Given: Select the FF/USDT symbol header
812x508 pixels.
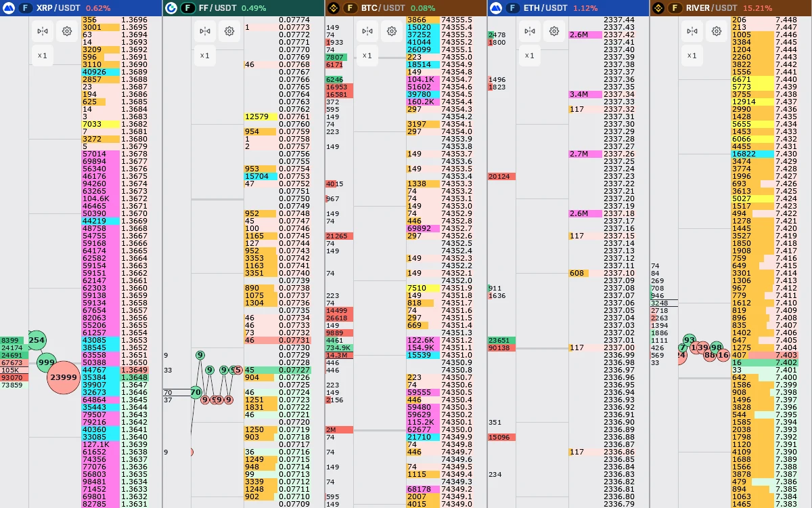Looking at the screenshot, I should pyautogui.click(x=218, y=8).
